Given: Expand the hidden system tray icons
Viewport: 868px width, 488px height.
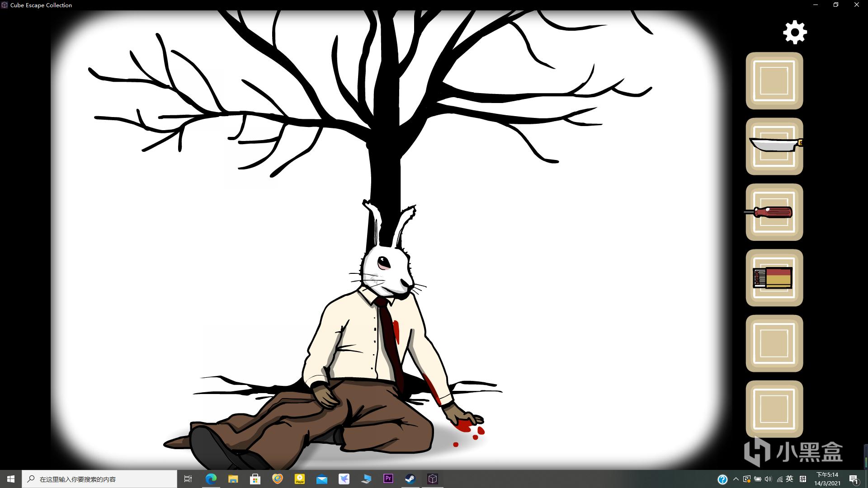Looking at the screenshot, I should click(736, 479).
